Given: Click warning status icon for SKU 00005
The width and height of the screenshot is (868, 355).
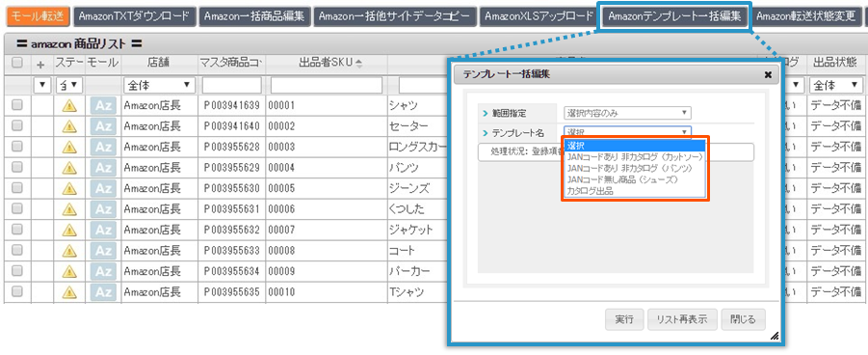Looking at the screenshot, I should [69, 189].
